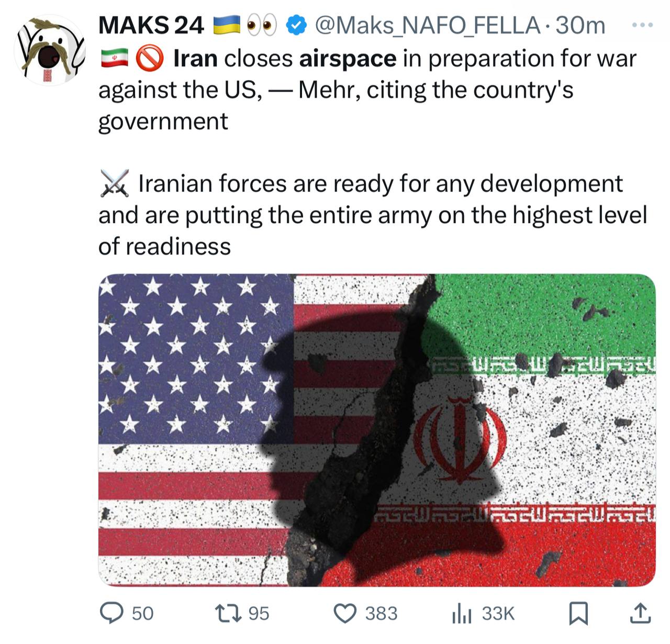Click the crossed swords emoji
The height and width of the screenshot is (644, 670).
[x=114, y=184]
